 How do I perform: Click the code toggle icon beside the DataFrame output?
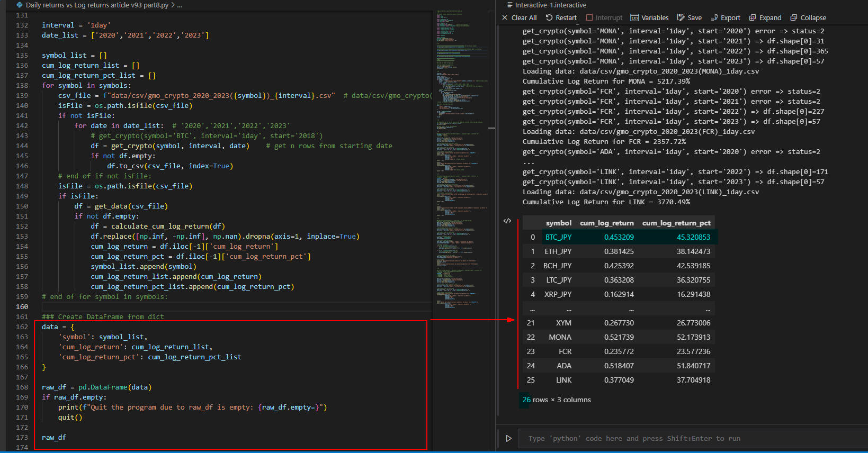[x=507, y=221]
